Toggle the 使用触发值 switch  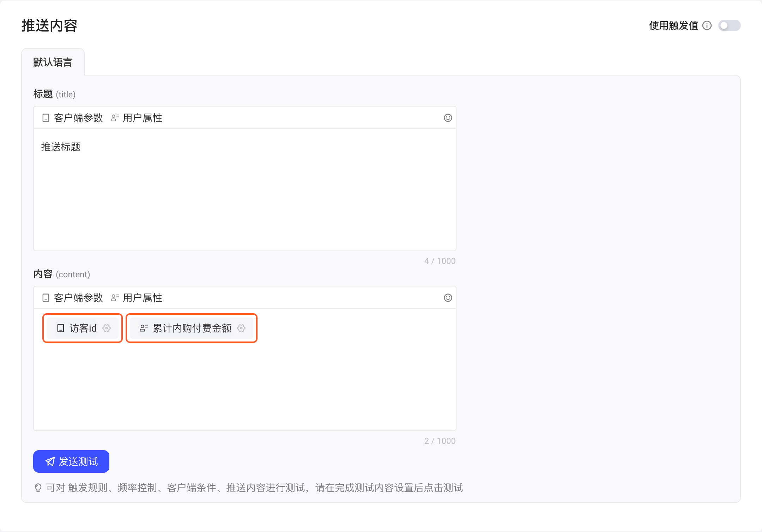pyautogui.click(x=729, y=25)
